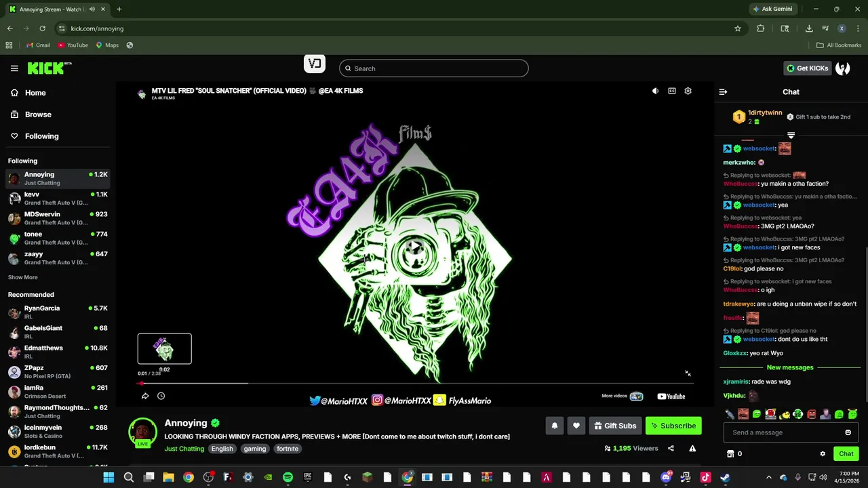
Task: Open RyanGarcia recommended channel
Action: (58, 312)
